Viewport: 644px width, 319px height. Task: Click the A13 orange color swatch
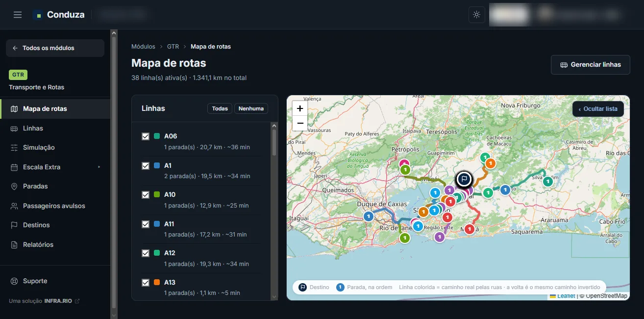pyautogui.click(x=157, y=283)
